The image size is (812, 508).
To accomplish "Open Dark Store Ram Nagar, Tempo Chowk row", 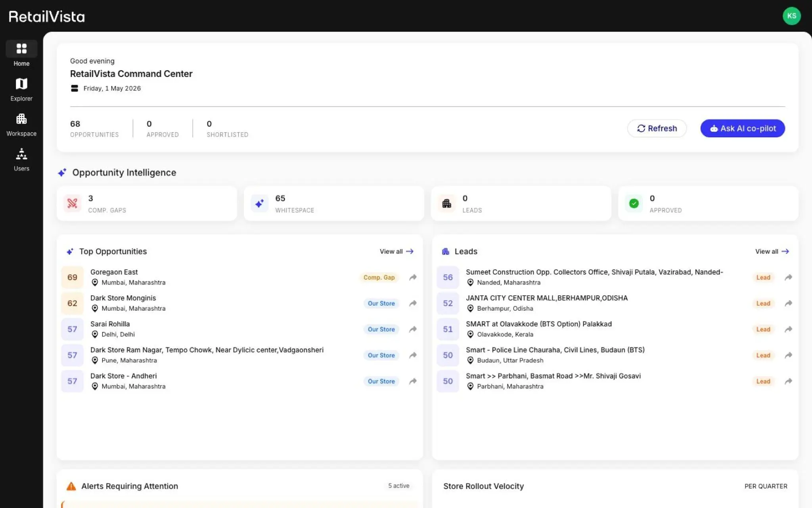I will coord(239,355).
